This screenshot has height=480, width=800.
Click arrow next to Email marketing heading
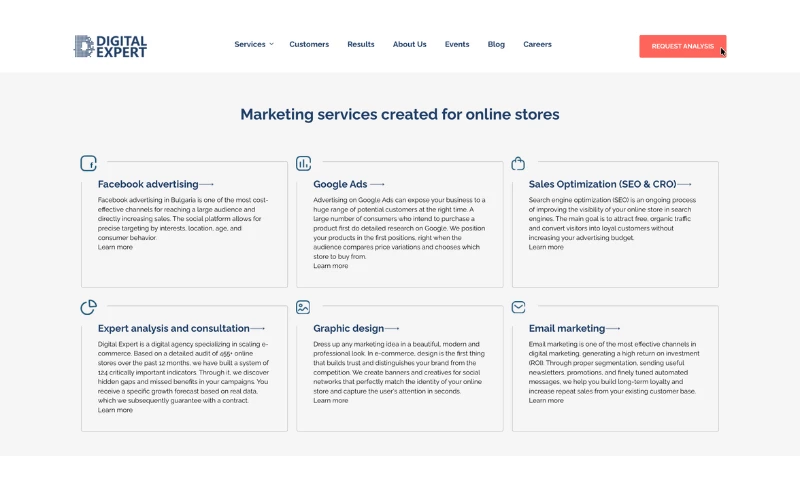(x=613, y=329)
